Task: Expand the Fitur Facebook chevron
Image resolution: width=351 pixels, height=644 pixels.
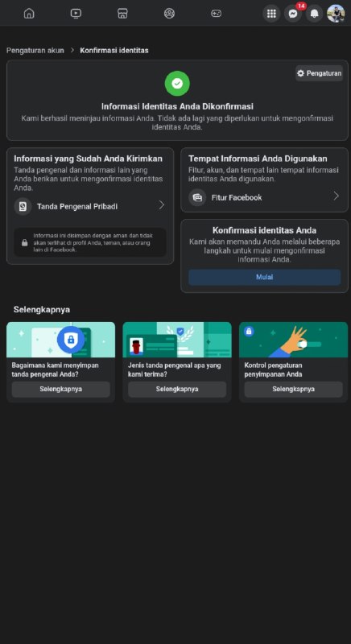Action: tap(336, 196)
